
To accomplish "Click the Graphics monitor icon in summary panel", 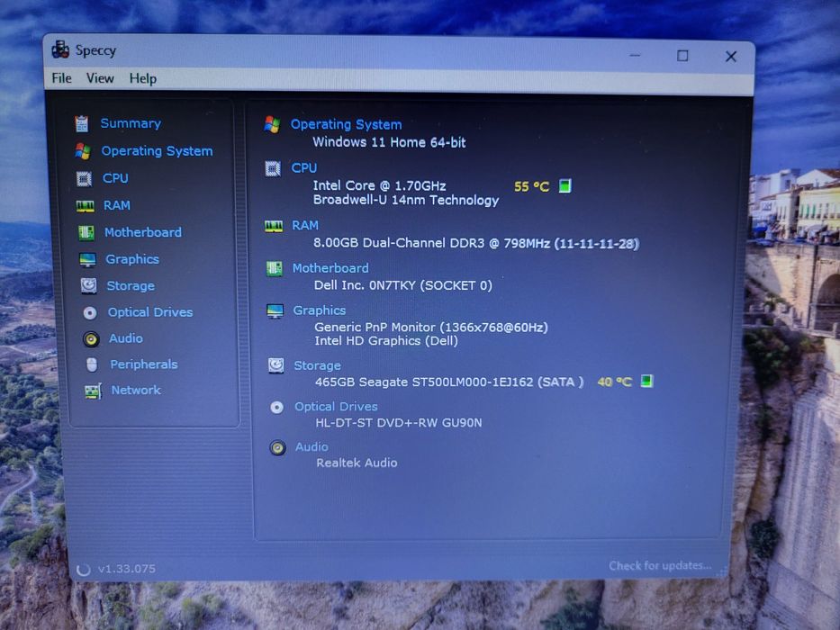I will pos(275,311).
